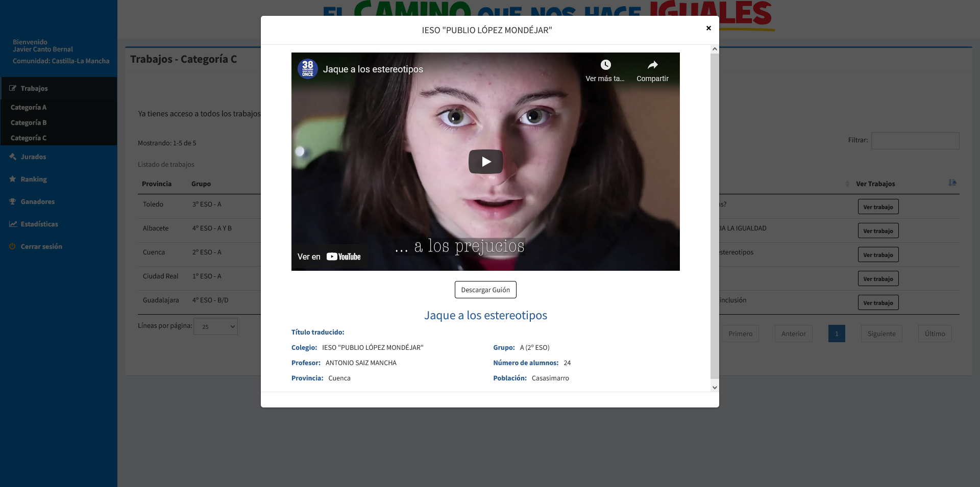This screenshot has height=487, width=980.
Task: Click the Cuenca province cell in table
Action: pos(154,252)
